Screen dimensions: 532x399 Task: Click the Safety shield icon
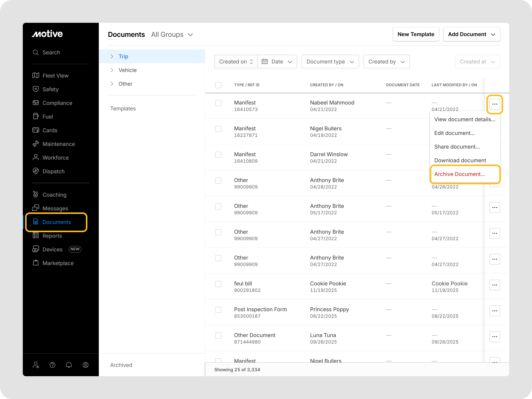[x=36, y=89]
